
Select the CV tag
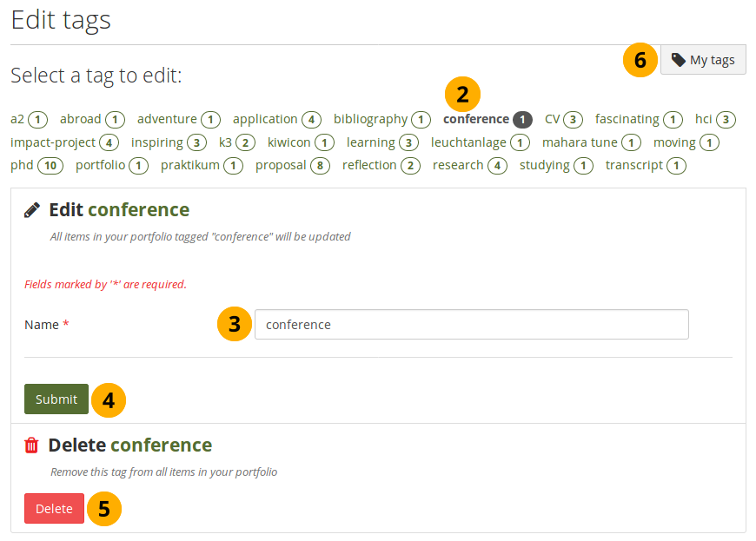point(553,119)
